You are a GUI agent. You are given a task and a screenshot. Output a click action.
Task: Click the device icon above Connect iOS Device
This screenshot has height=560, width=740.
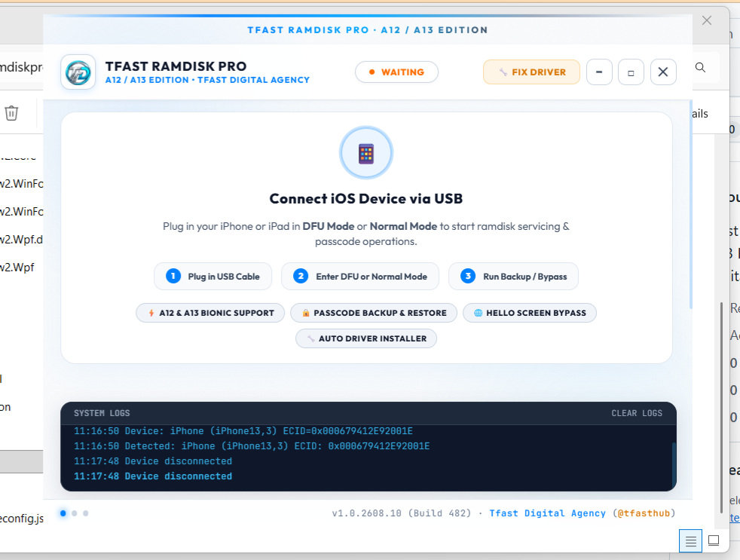click(x=366, y=153)
